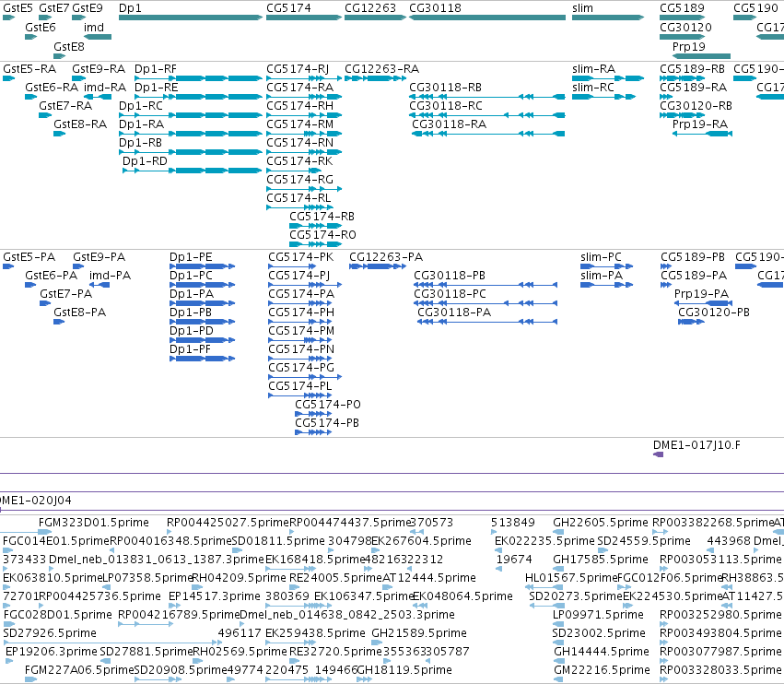
Task: Select transcript CG30118-RB label
Action: point(446,88)
